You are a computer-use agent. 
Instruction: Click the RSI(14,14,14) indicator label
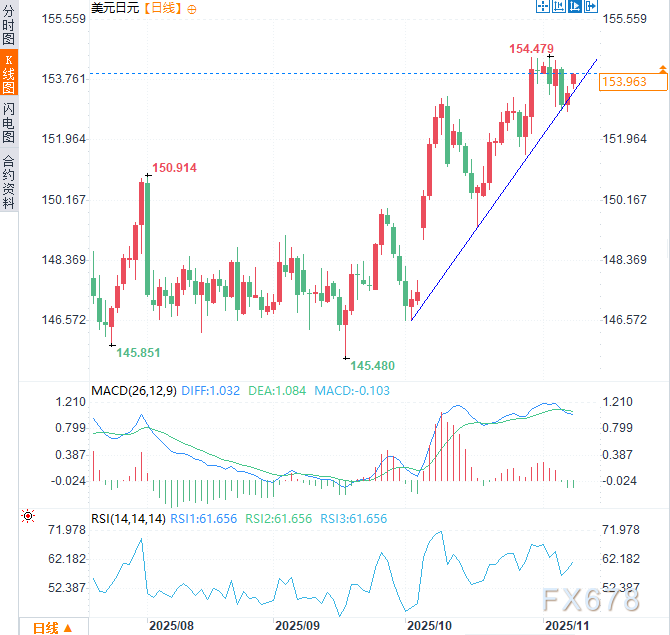[126, 519]
